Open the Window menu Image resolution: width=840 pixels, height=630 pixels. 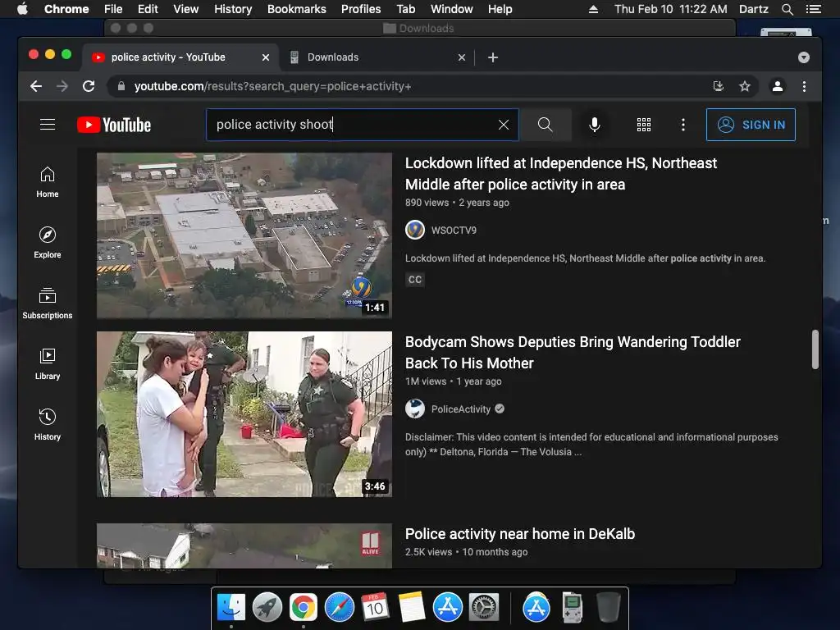pos(452,9)
